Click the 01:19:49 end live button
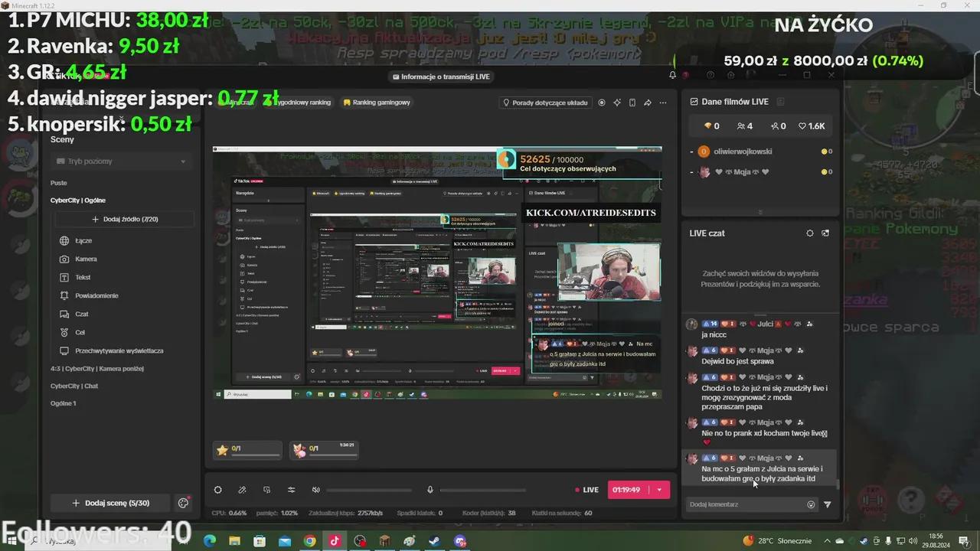Screen dimensions: 980x551 pyautogui.click(x=628, y=490)
